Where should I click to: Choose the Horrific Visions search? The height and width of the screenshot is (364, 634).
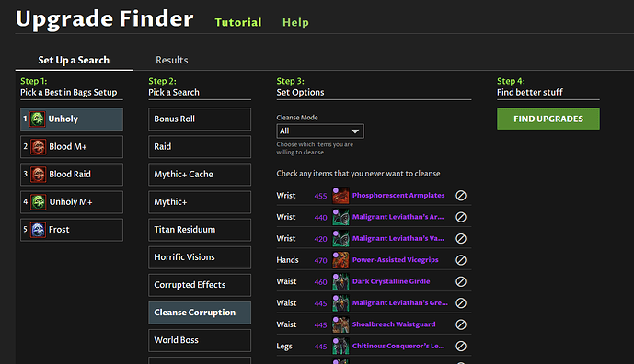[200, 257]
